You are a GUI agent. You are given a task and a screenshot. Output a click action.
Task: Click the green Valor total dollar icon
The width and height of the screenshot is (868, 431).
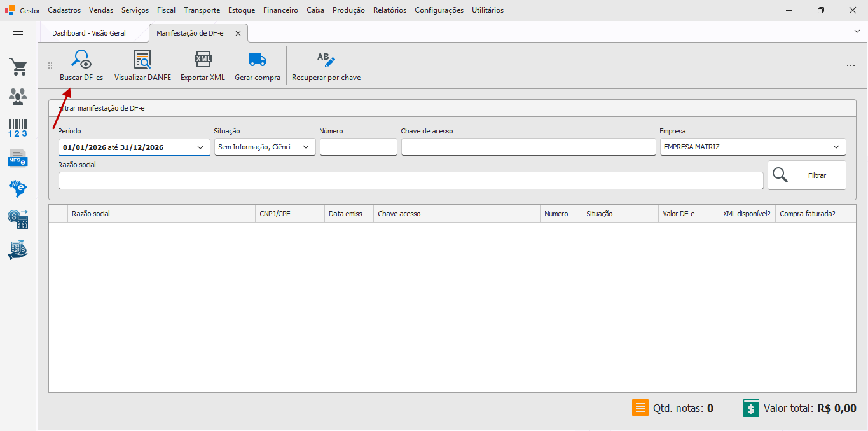(751, 408)
